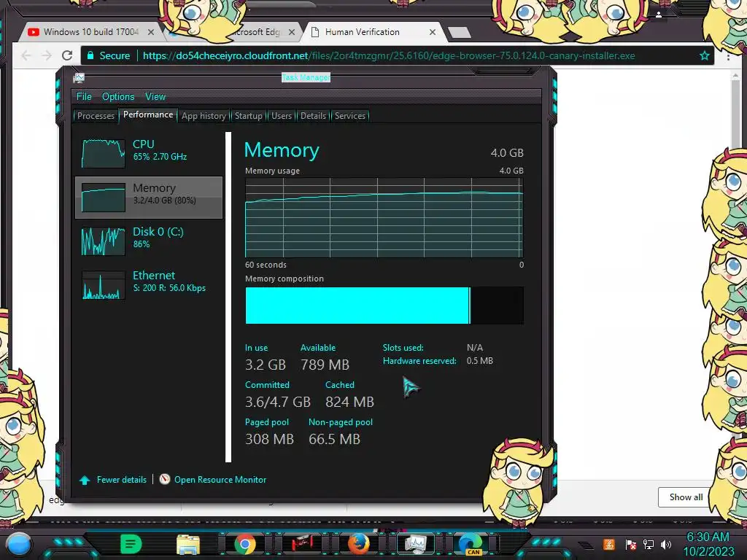Open the Start orb on the taskbar

click(19, 544)
